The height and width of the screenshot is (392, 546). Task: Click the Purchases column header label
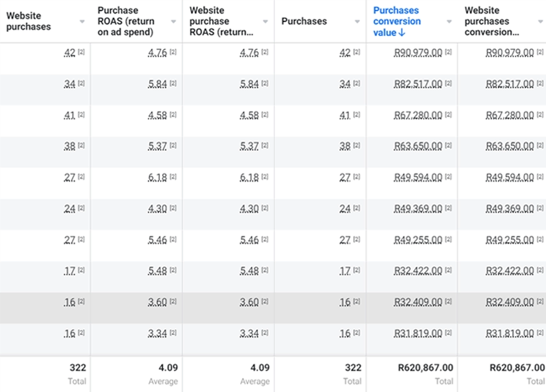pyautogui.click(x=304, y=22)
